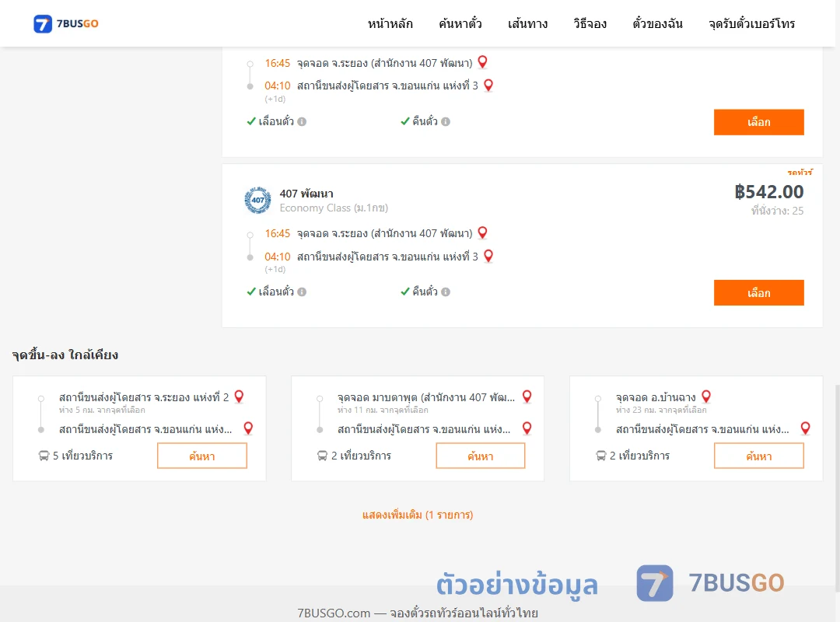
Task: Expand แสดงเพิ่มเติม (1 รายการ) link
Action: point(418,515)
